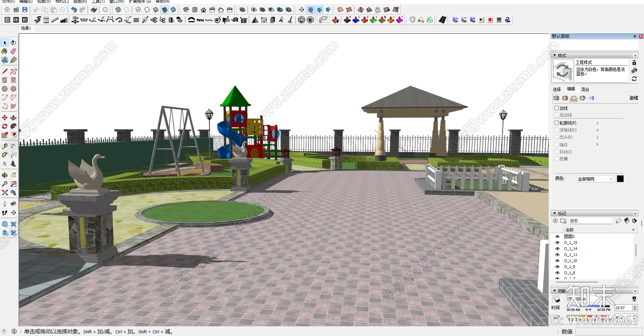Collapse the 样式 styles panel

tap(555, 55)
